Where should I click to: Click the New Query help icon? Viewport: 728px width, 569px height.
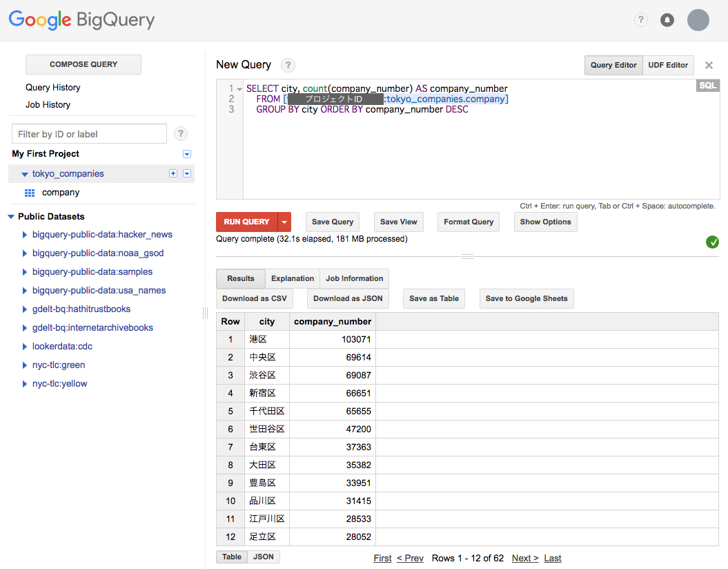pyautogui.click(x=288, y=65)
